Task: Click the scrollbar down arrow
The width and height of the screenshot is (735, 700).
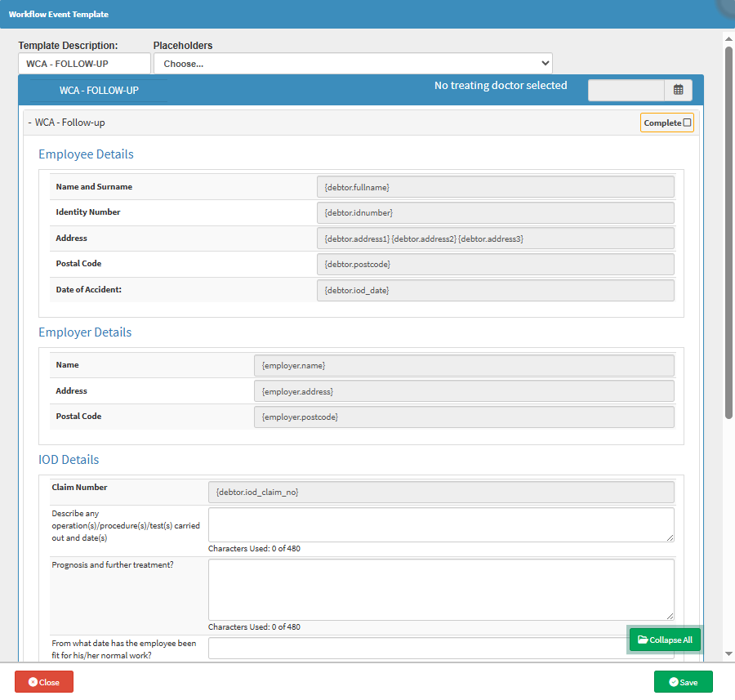Action: pos(728,654)
